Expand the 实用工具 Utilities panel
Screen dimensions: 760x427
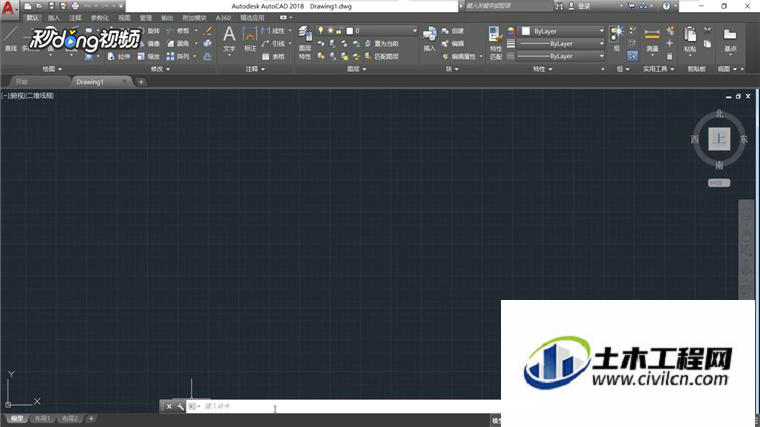[658, 69]
